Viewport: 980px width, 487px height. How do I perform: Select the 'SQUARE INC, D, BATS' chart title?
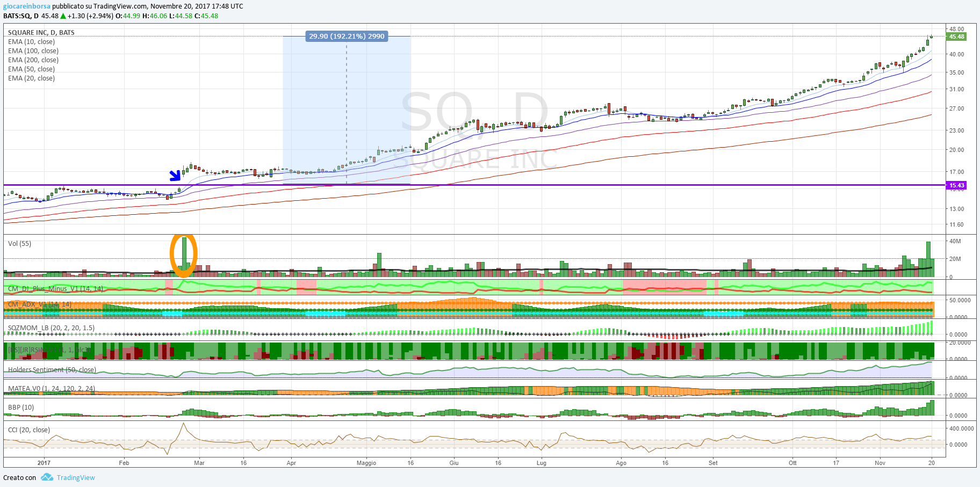pos(41,33)
